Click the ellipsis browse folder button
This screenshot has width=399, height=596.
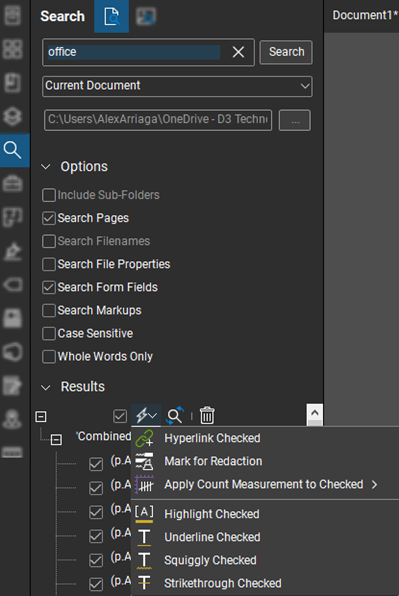click(x=295, y=120)
